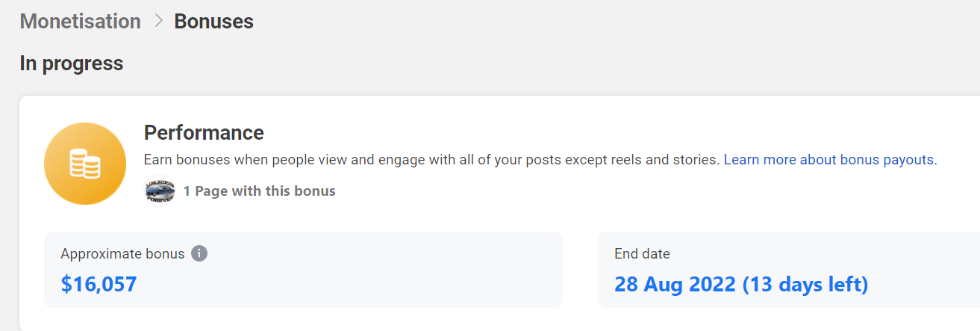Click the Approximate bonus card panel
This screenshot has width=980, height=331.
click(x=303, y=270)
